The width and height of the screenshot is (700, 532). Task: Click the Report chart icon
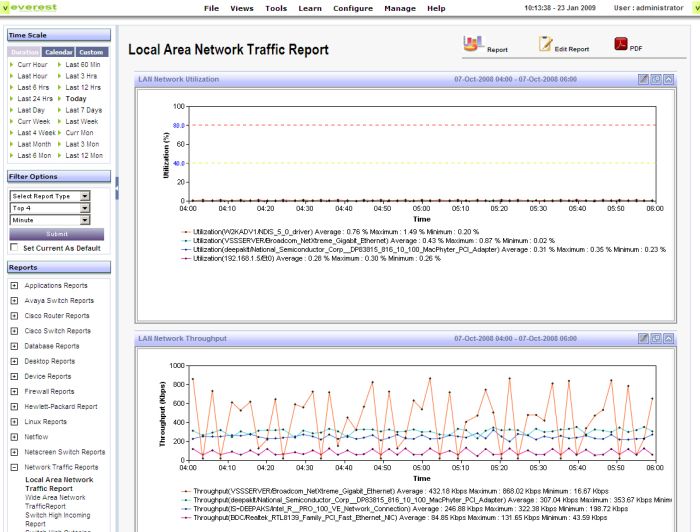tap(473, 44)
